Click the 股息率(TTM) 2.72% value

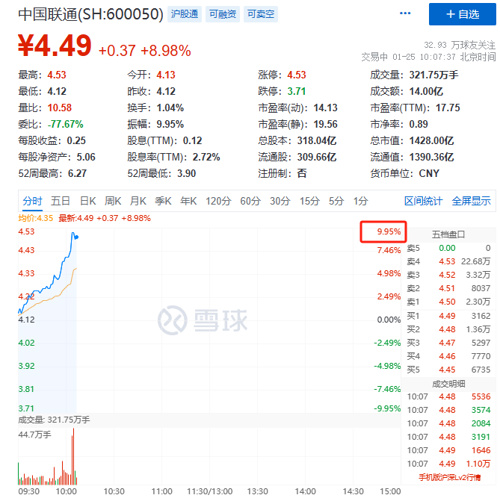(206, 157)
